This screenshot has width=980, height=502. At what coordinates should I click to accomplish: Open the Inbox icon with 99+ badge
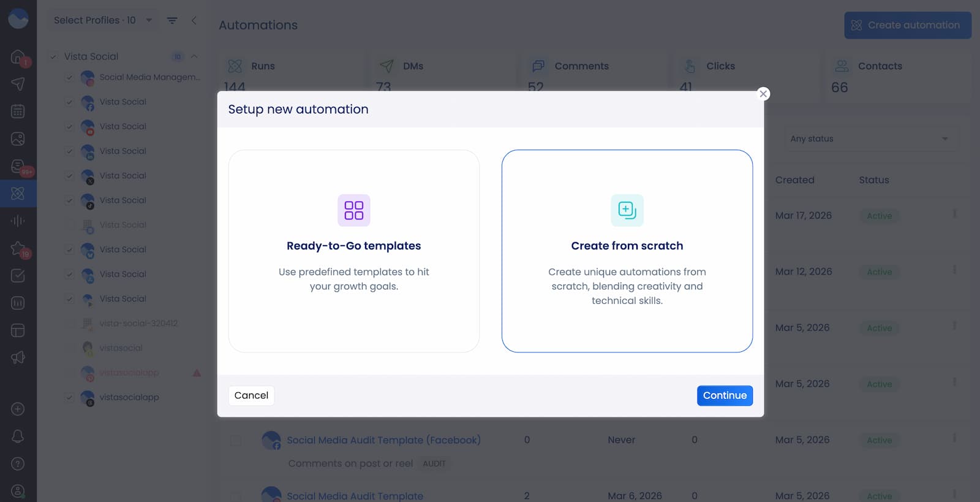coord(18,166)
